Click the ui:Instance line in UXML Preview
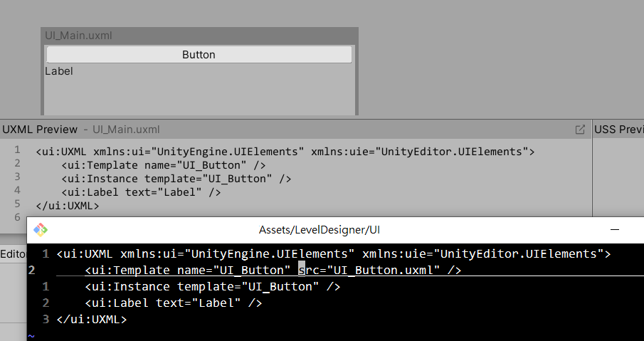 [176, 179]
